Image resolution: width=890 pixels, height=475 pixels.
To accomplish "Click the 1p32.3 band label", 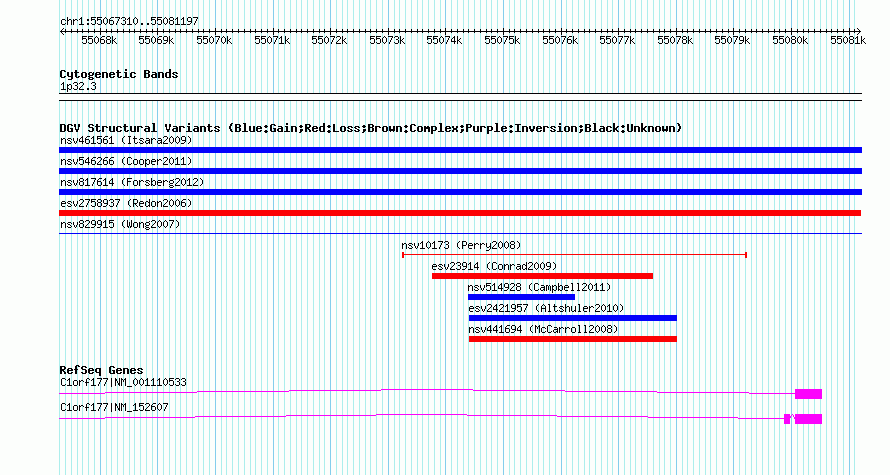I will pyautogui.click(x=78, y=86).
